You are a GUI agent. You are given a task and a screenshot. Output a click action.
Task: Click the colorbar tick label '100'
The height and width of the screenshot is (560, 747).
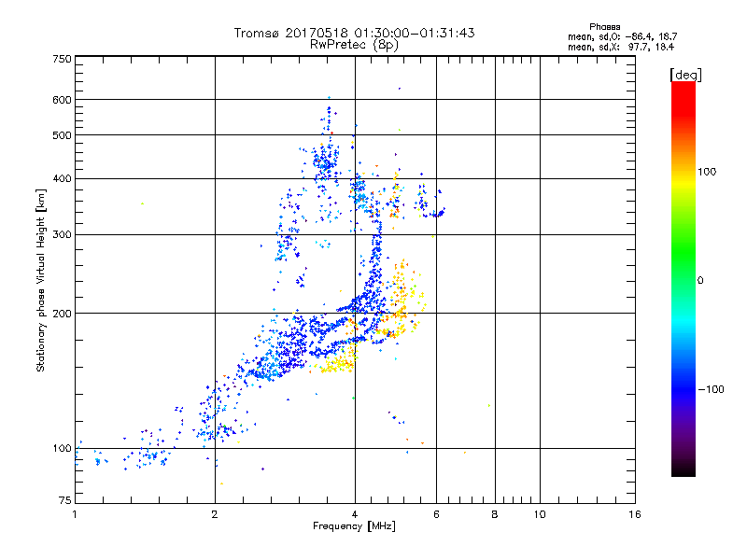pyautogui.click(x=707, y=172)
